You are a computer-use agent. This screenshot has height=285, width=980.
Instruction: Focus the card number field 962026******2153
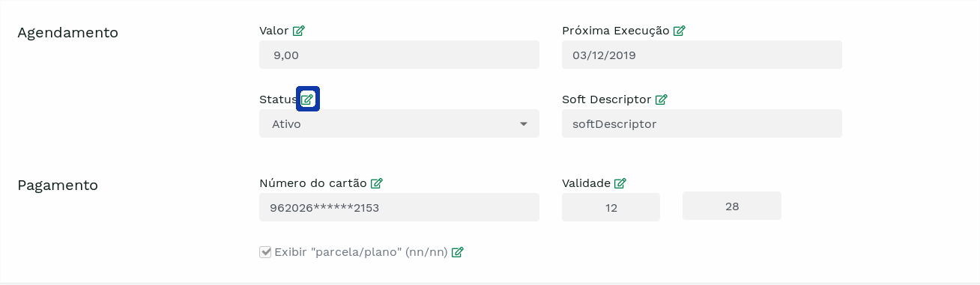(x=399, y=207)
